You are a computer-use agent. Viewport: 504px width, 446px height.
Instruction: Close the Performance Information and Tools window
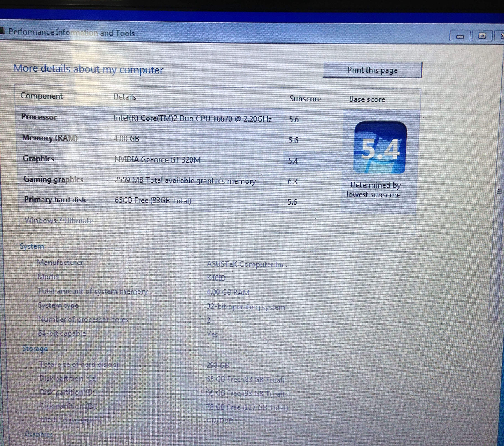pyautogui.click(x=501, y=36)
